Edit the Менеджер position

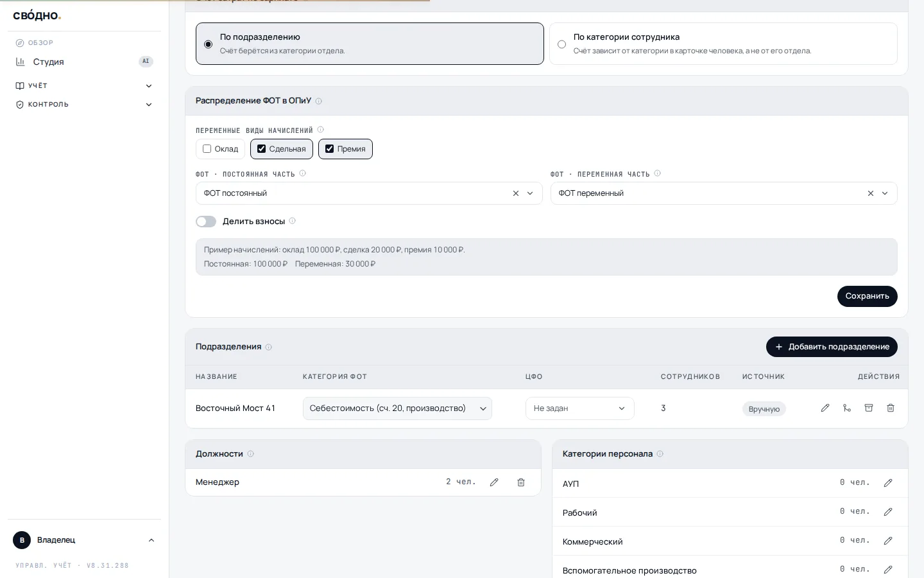494,482
